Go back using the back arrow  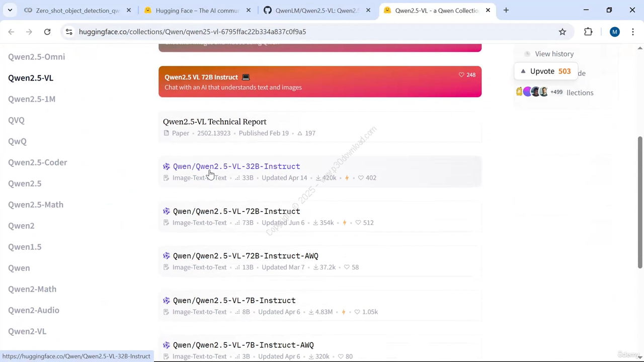pyautogui.click(x=11, y=32)
